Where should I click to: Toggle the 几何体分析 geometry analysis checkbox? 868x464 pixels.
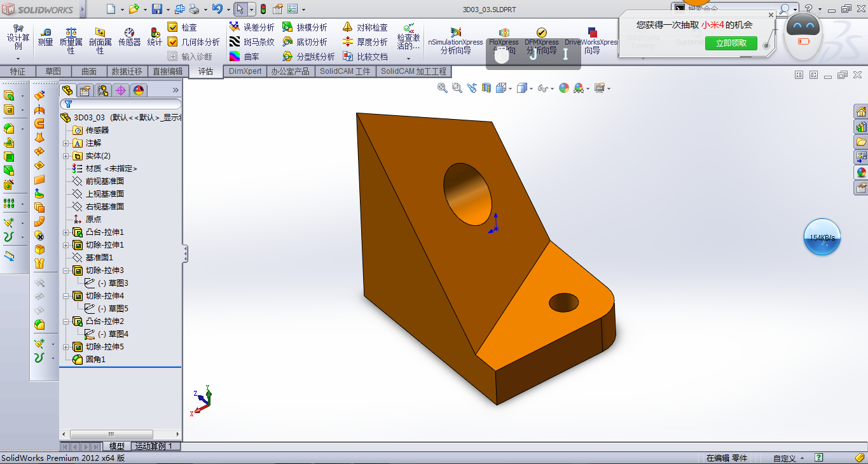tap(172, 41)
